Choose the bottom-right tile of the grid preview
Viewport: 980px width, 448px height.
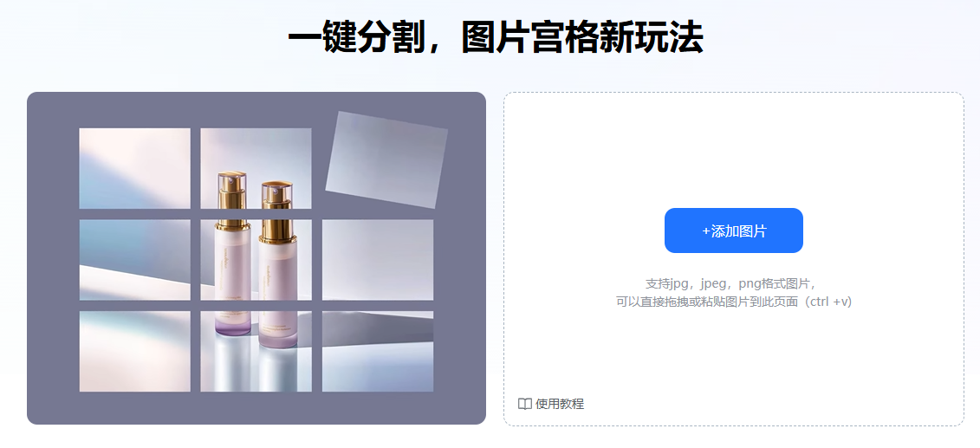(x=378, y=351)
